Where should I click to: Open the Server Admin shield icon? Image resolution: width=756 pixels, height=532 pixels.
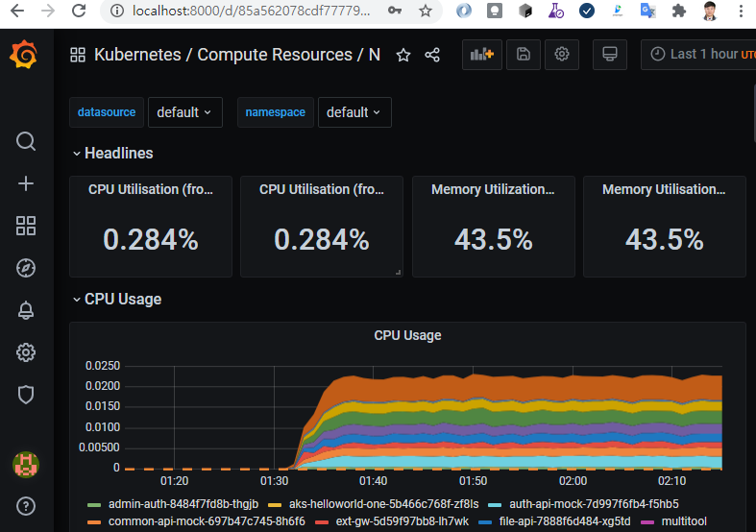click(26, 394)
